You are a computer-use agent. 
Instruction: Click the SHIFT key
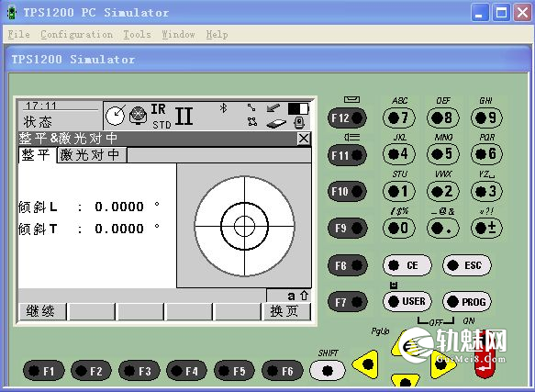pos(328,371)
